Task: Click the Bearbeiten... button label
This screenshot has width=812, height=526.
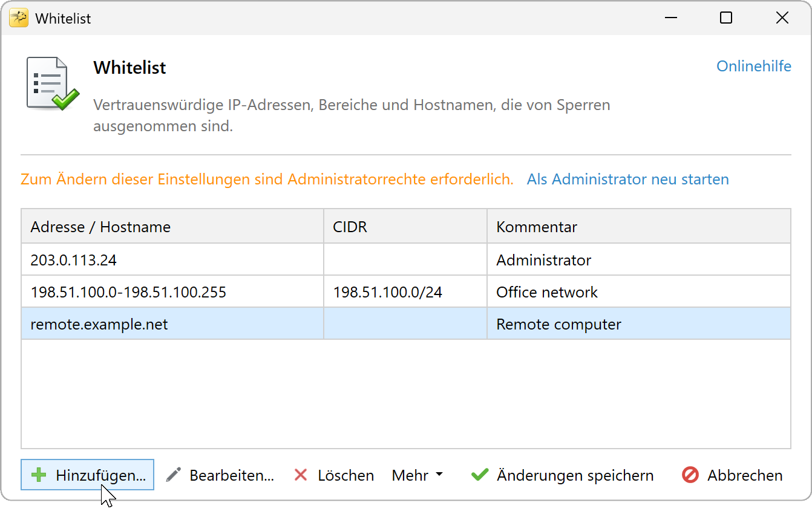Action: 232,475
